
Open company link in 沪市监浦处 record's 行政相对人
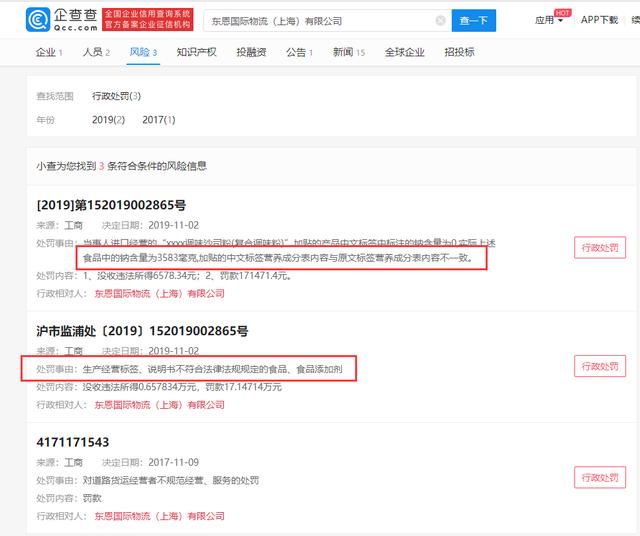160,405
